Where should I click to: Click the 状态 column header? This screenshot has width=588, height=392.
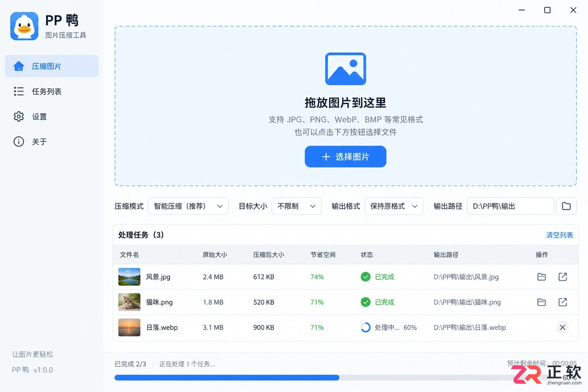click(367, 255)
